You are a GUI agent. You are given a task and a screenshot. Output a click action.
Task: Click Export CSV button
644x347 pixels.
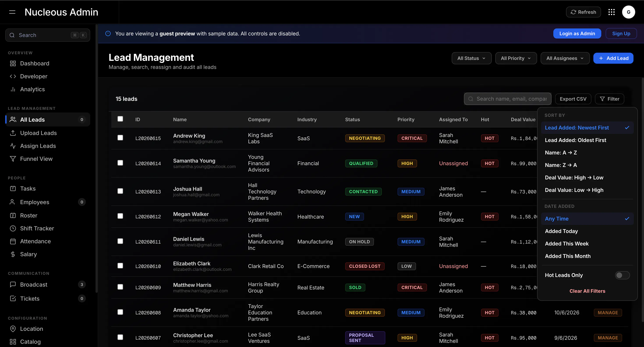coord(573,99)
